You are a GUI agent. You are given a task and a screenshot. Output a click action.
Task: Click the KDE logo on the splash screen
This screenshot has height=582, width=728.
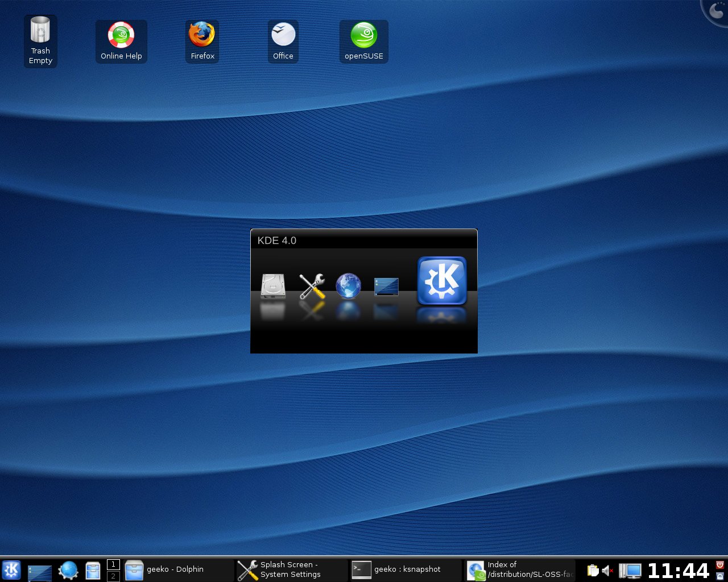point(442,281)
